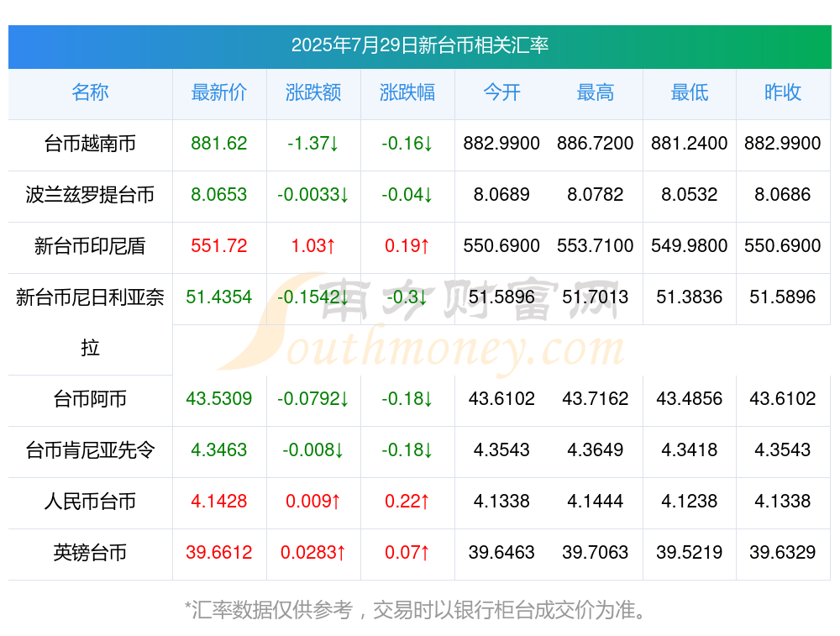Click change percent -0.04↓
The height and width of the screenshot is (636, 840).
[407, 195]
